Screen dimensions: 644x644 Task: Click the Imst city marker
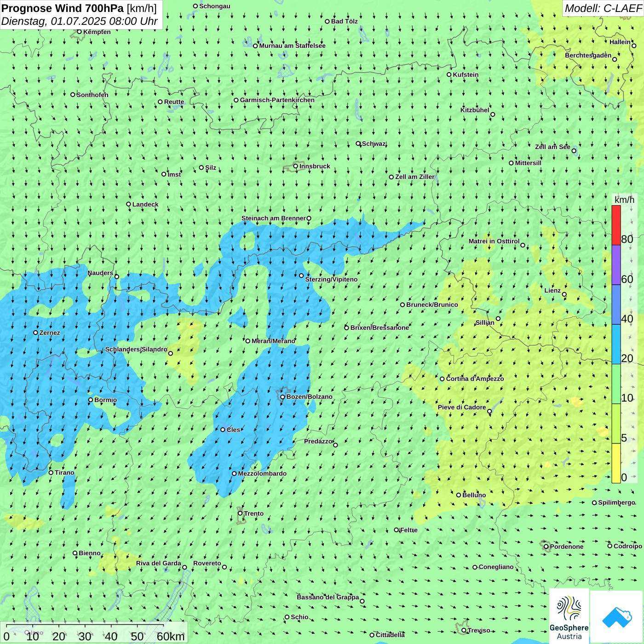[164, 174]
